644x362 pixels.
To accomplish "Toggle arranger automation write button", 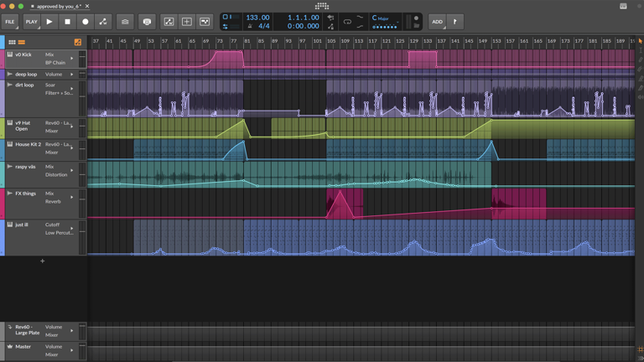I will [x=103, y=22].
